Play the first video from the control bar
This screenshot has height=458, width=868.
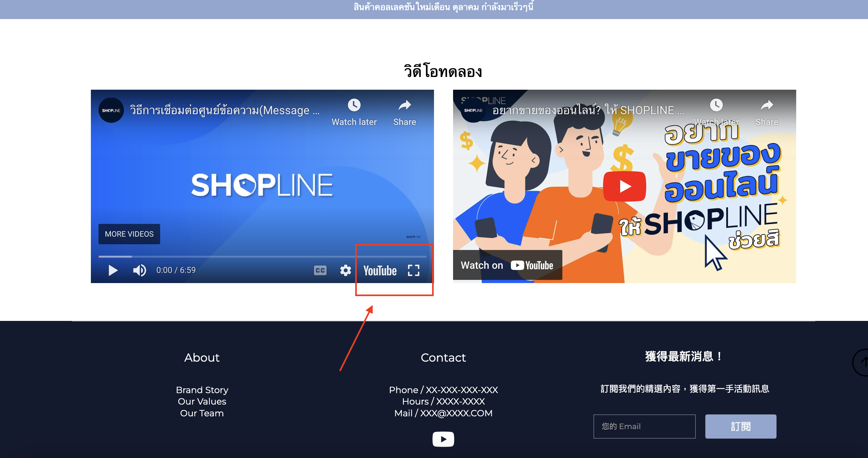pyautogui.click(x=113, y=270)
